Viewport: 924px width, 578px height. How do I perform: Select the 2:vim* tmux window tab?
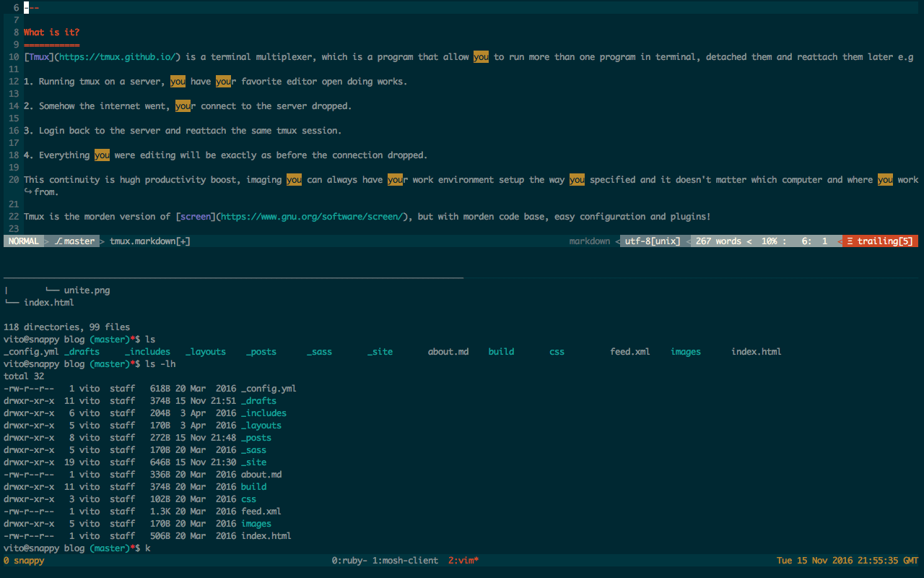(x=463, y=561)
